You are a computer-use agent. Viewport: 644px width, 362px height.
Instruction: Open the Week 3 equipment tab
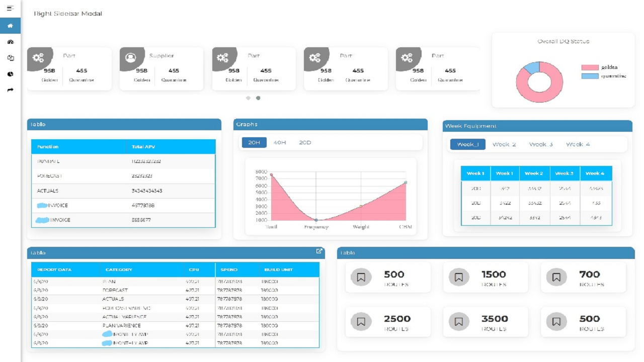(541, 144)
